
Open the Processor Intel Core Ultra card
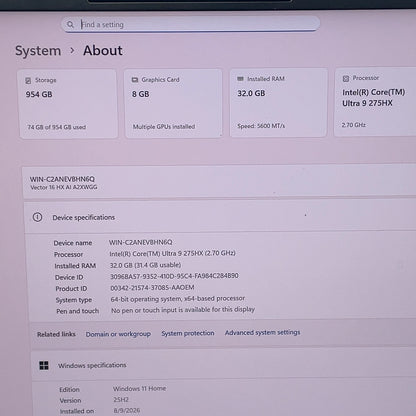click(x=375, y=102)
